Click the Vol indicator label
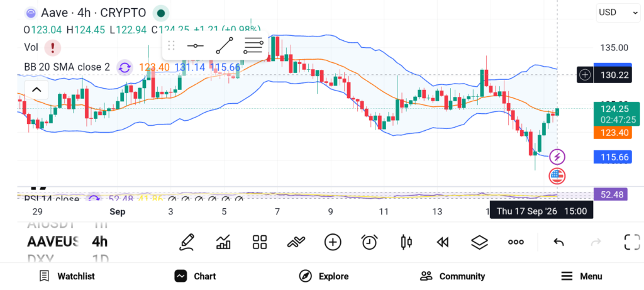This screenshot has width=644, height=290. pos(31,47)
